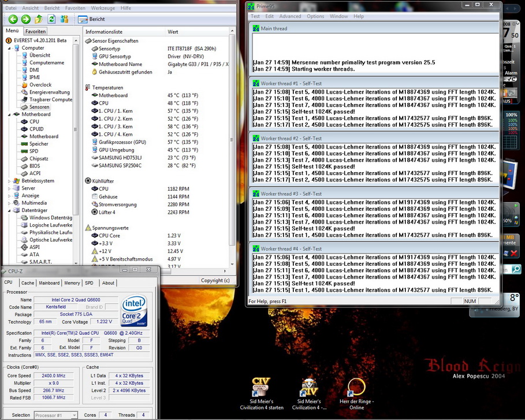Click the Optische Laufwerke disc icon
Screen dimensions: 525x420
[x=24, y=240]
